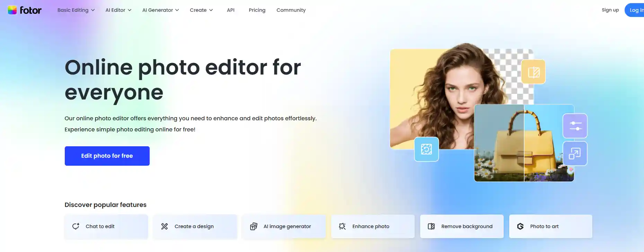Expand the Basic Editing chevron

[x=93, y=10]
